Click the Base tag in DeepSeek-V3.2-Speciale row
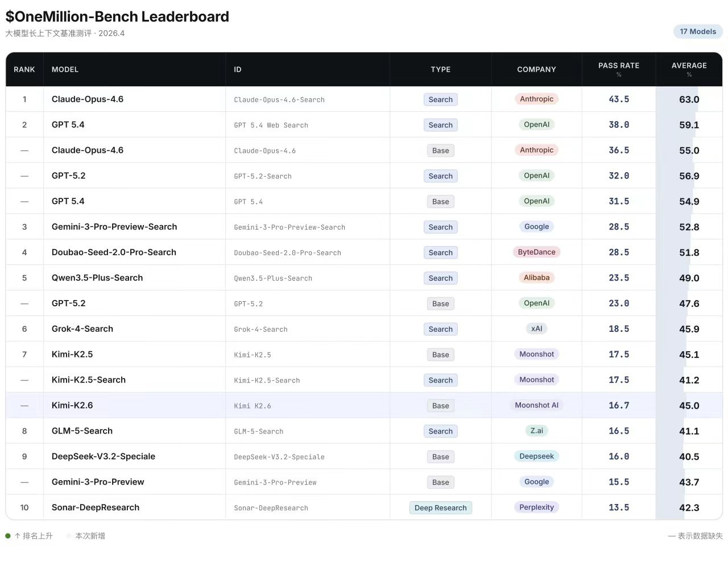Viewport: 728px width, 562px height. [440, 456]
